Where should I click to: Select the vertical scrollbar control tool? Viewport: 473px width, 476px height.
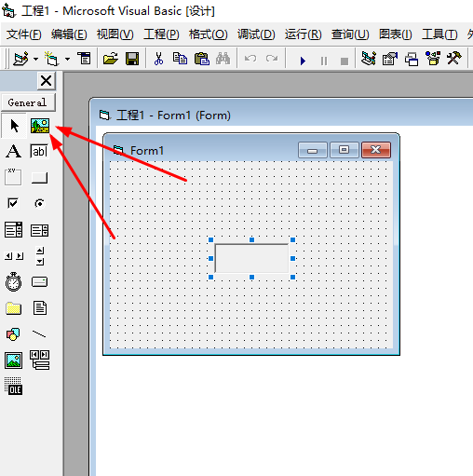[40, 256]
